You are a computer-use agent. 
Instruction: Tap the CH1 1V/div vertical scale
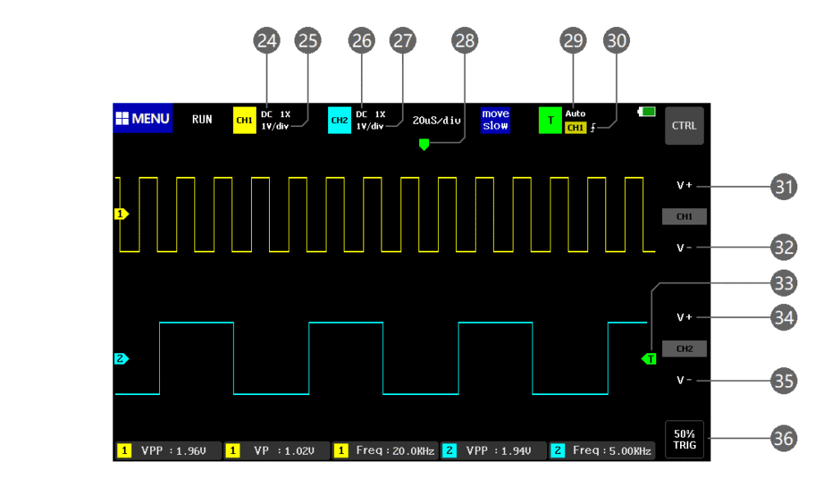(275, 127)
